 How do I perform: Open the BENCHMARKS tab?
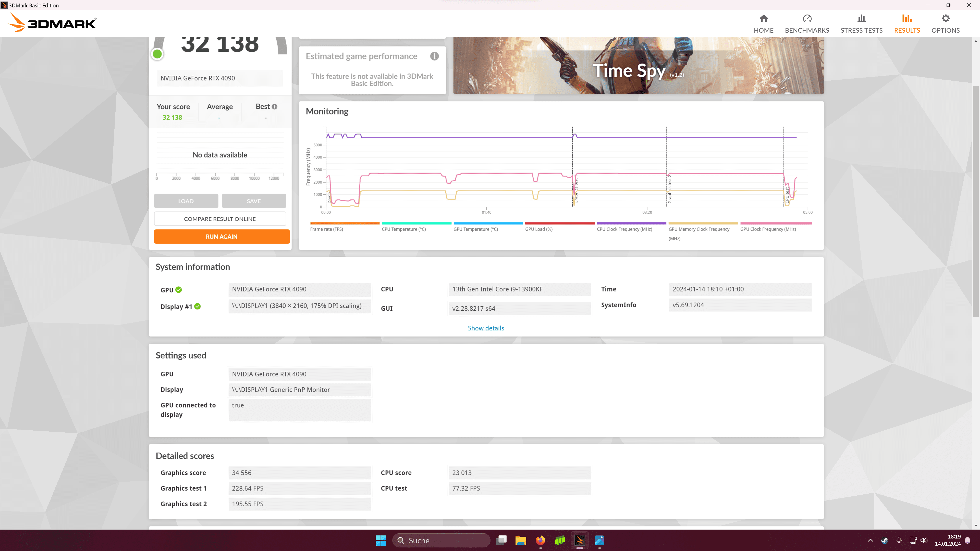[x=807, y=23]
